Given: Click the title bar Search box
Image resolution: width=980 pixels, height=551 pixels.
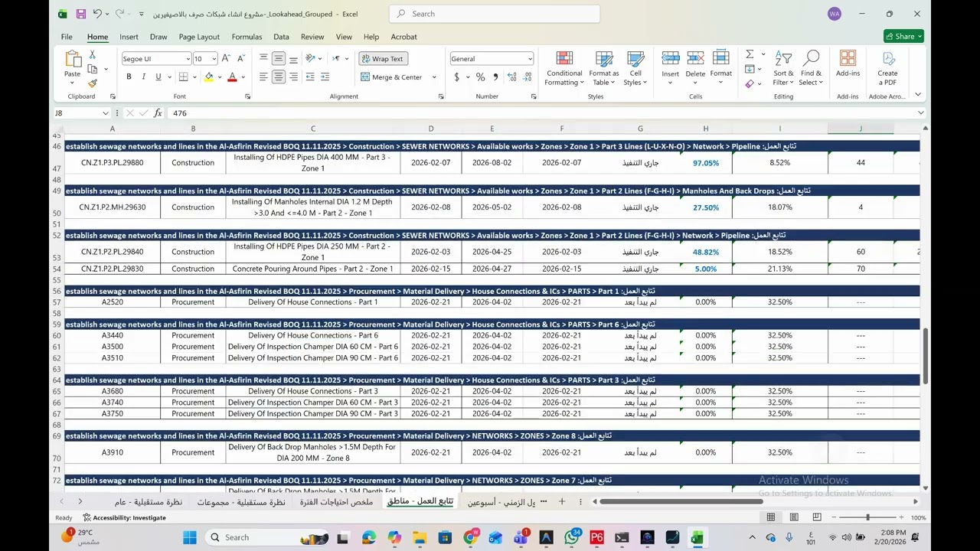Looking at the screenshot, I should coord(494,14).
